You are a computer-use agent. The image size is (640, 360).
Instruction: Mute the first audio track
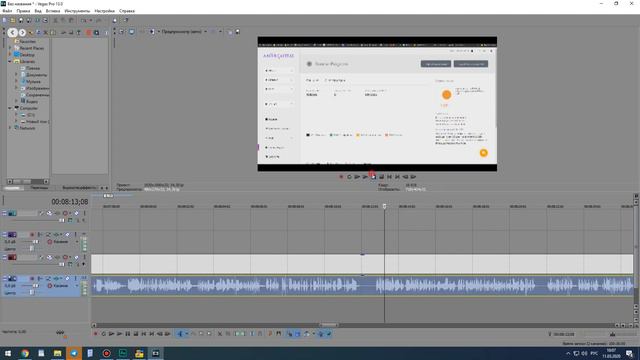pyautogui.click(x=68, y=235)
